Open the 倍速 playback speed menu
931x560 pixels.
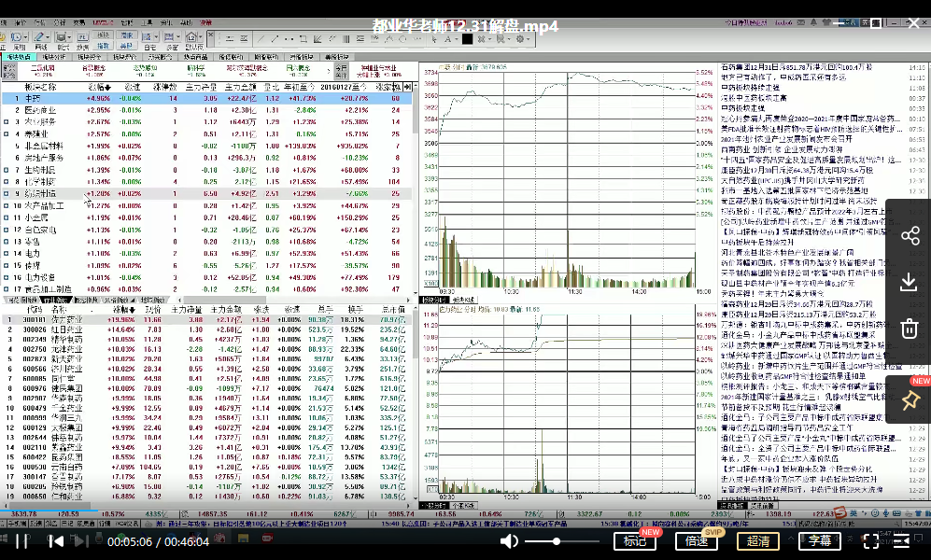[x=697, y=540]
